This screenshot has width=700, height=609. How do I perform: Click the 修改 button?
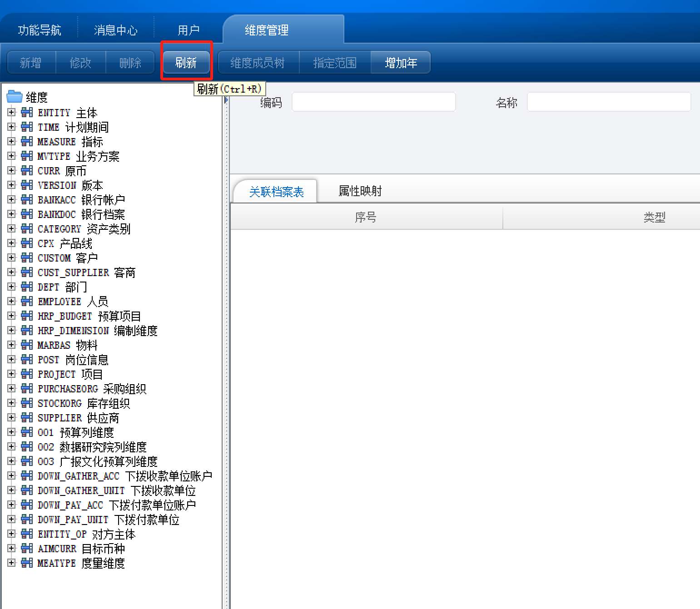81,62
